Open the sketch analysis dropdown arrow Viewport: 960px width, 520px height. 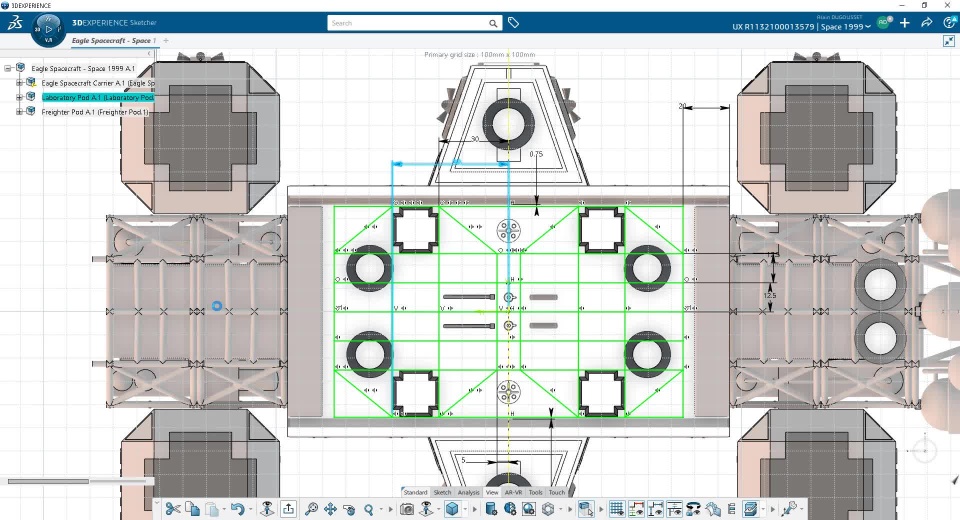pos(763,510)
